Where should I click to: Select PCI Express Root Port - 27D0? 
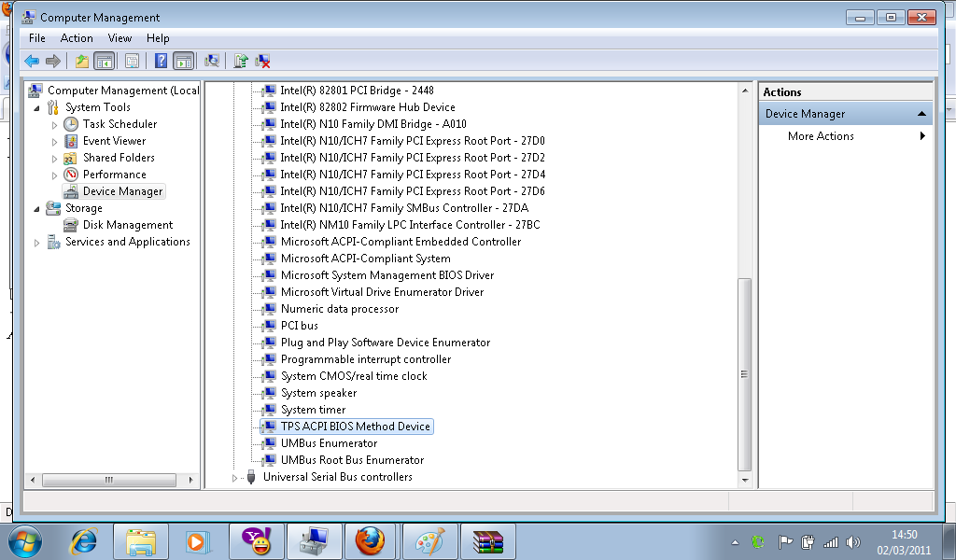(x=412, y=141)
